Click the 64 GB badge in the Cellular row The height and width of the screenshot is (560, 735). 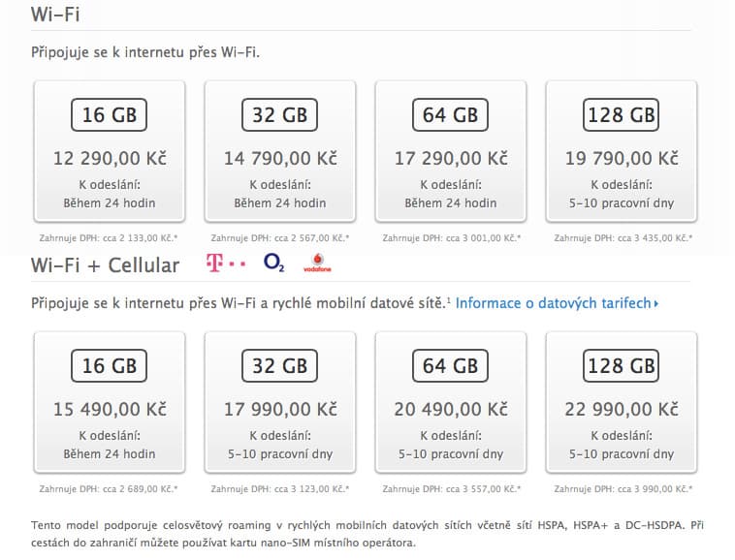pos(450,366)
